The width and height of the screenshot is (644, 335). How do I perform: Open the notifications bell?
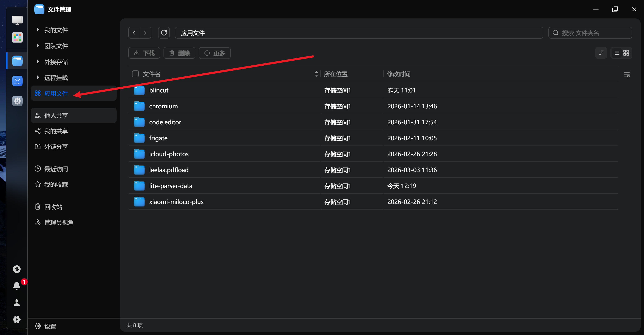[17, 285]
